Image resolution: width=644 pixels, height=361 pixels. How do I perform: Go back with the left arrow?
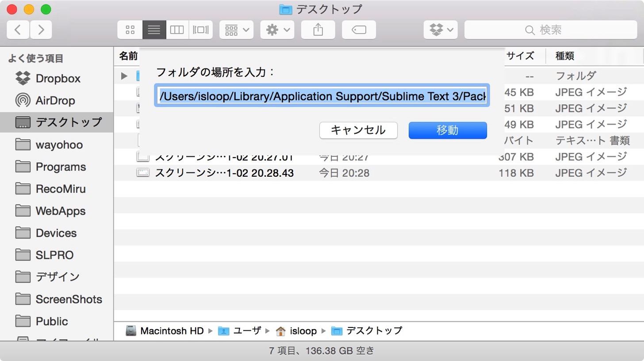coord(18,30)
